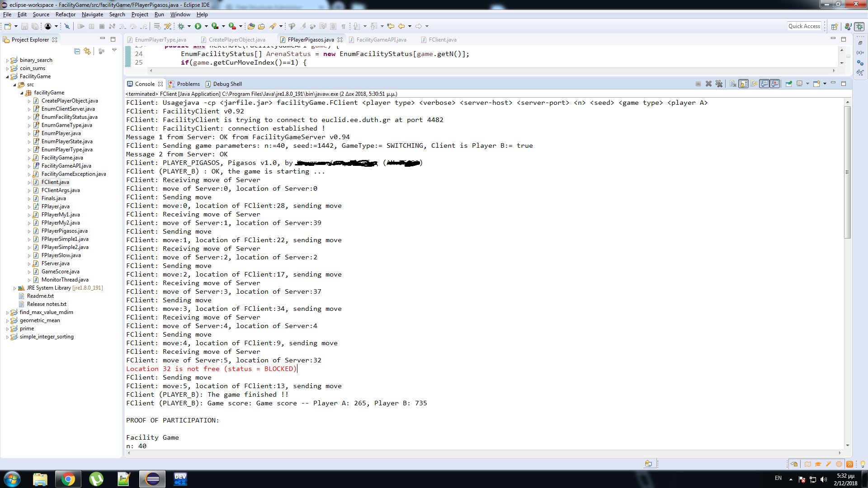868x488 pixels.
Task: Expand the JRE System Library node
Action: click(x=14, y=288)
